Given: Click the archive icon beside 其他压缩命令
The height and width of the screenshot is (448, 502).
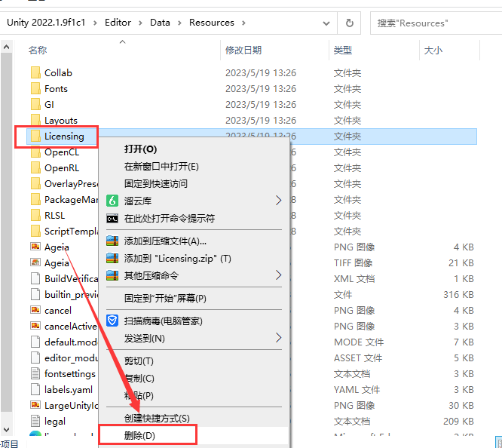Looking at the screenshot, I should click(x=112, y=275).
